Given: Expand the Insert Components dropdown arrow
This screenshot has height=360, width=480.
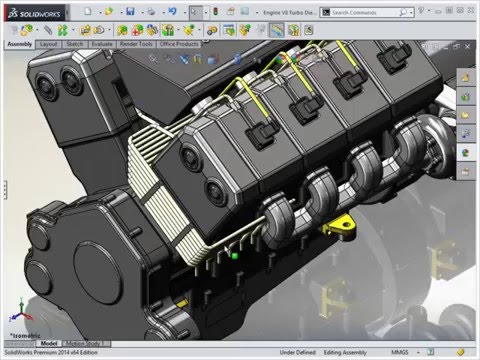Looking at the screenshot, I should [37, 30].
